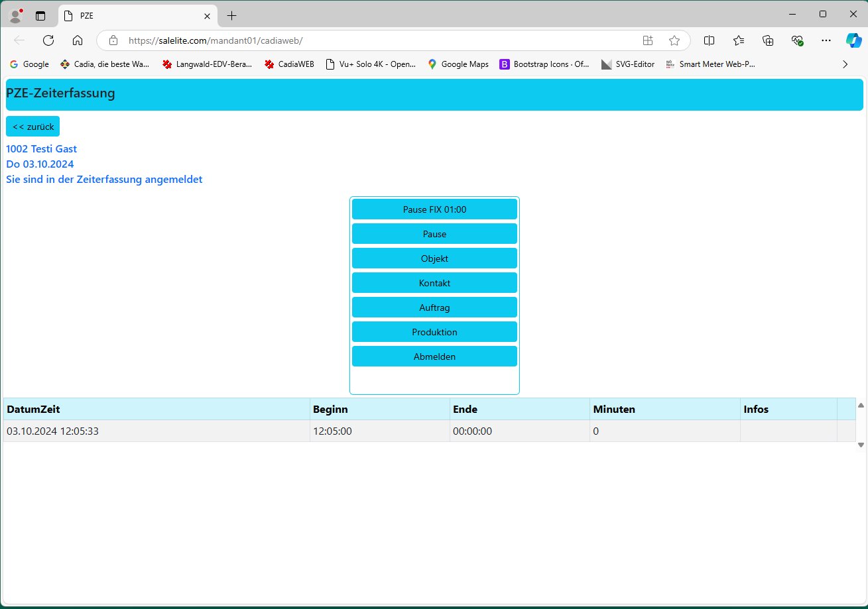The image size is (868, 609).
Task: Open Settings and more ellipsis menu
Action: click(x=826, y=40)
